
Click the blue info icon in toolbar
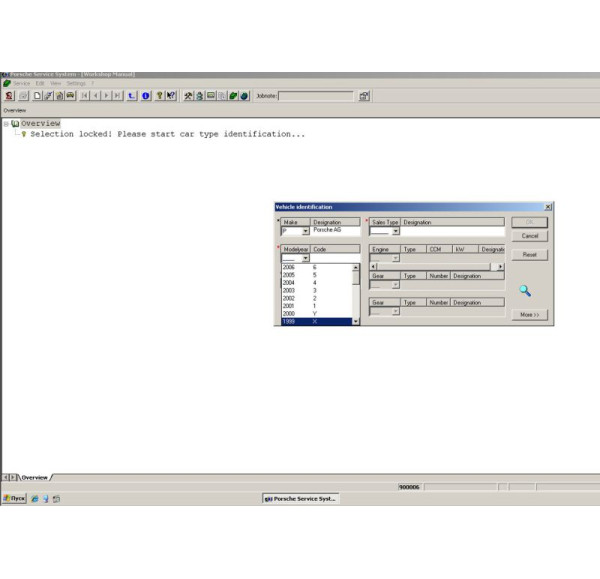(146, 96)
